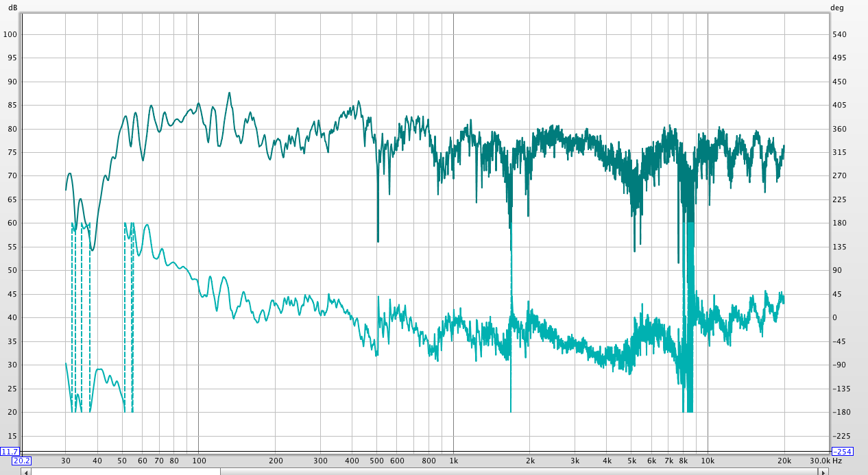Click the 20k frequency tick label
This screenshot has height=475, width=868.
pyautogui.click(x=784, y=461)
